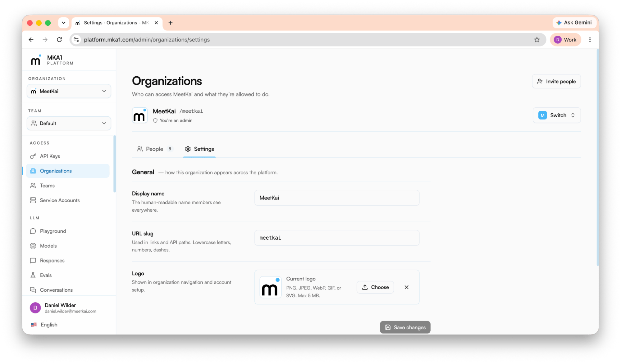Click the browser address bar
This screenshot has height=364, width=621.
[308, 39]
